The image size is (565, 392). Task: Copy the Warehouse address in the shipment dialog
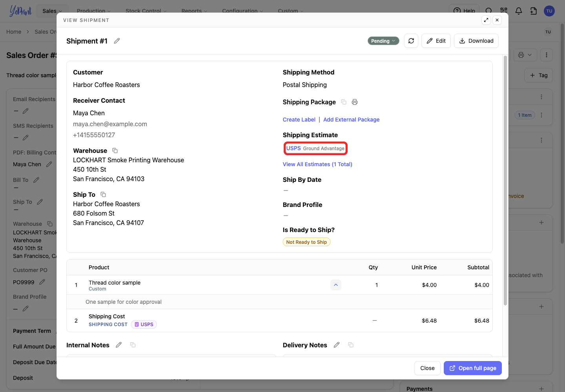click(x=115, y=151)
